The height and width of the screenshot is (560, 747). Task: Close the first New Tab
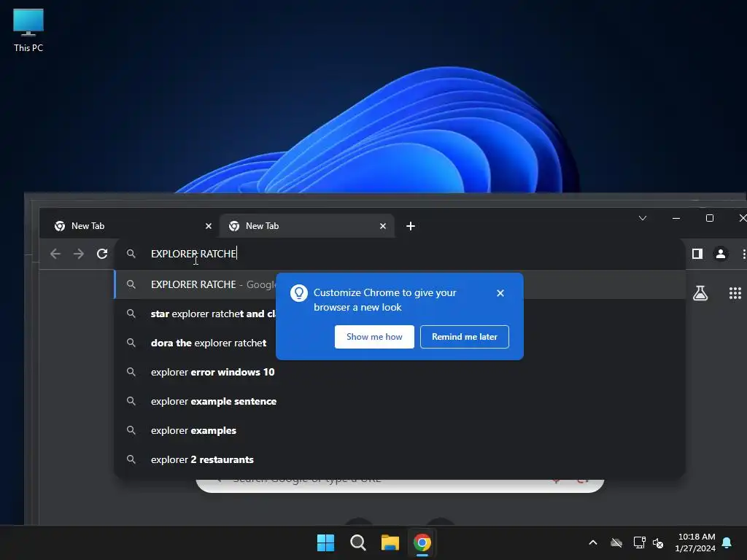(x=208, y=226)
